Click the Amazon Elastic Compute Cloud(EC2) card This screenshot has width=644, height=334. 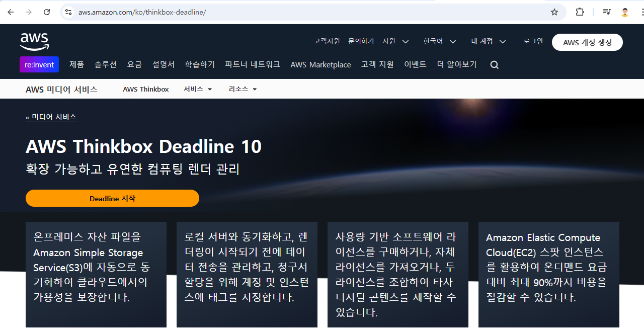[x=549, y=275]
